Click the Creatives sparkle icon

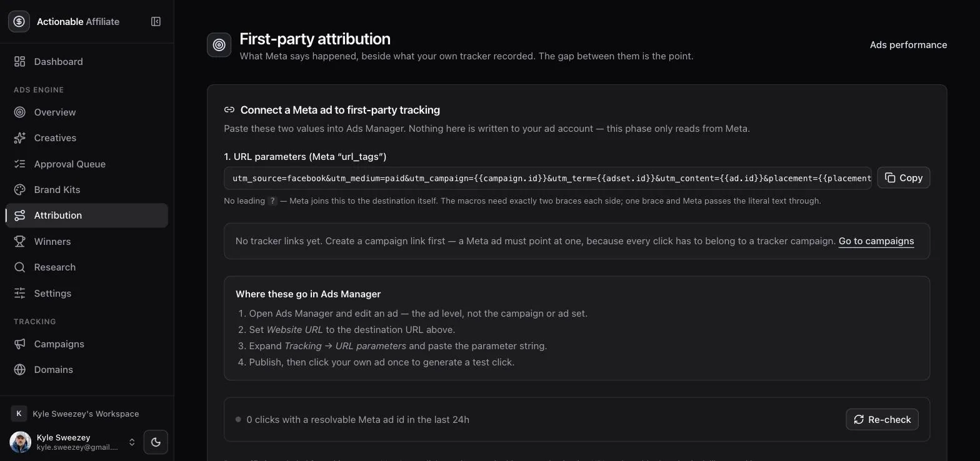[x=20, y=138]
